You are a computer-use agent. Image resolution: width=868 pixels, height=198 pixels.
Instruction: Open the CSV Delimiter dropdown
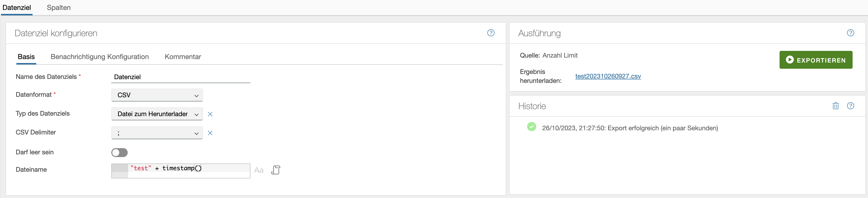(x=157, y=133)
